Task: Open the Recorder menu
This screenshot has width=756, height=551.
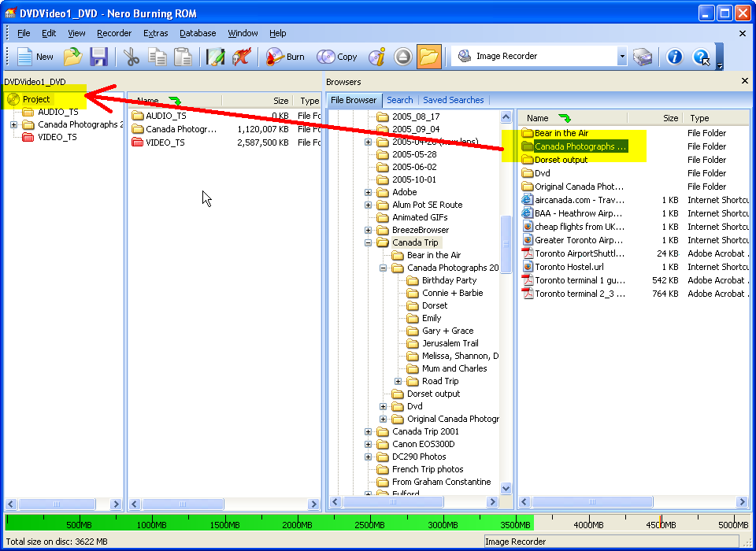Action: coord(114,33)
